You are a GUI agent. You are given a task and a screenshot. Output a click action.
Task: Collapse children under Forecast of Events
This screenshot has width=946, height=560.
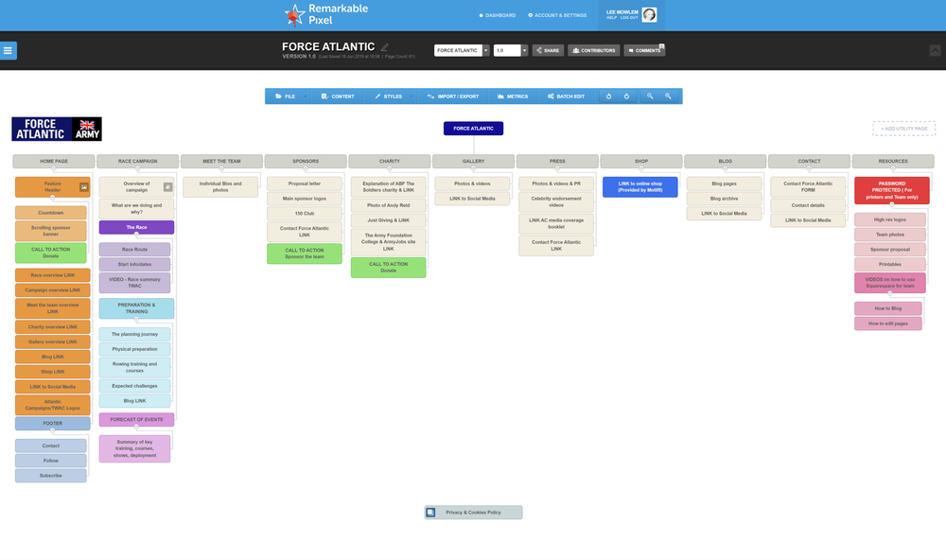click(x=136, y=427)
